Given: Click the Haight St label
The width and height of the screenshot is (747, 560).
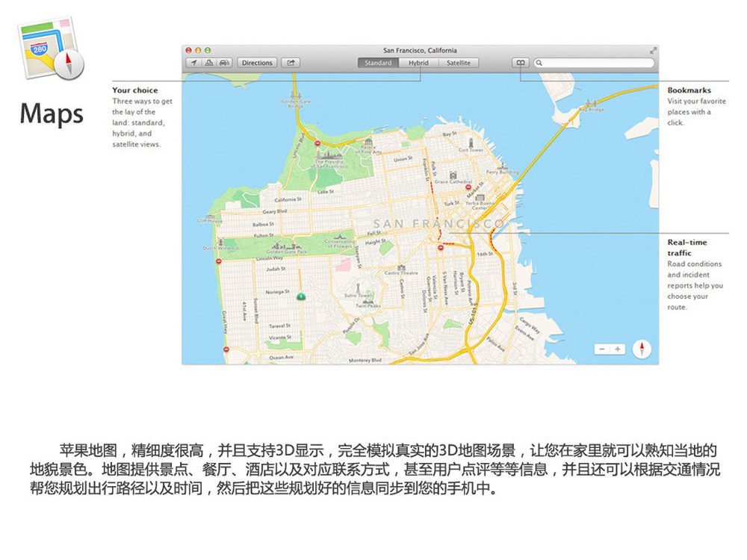Looking at the screenshot, I should coord(376,242).
